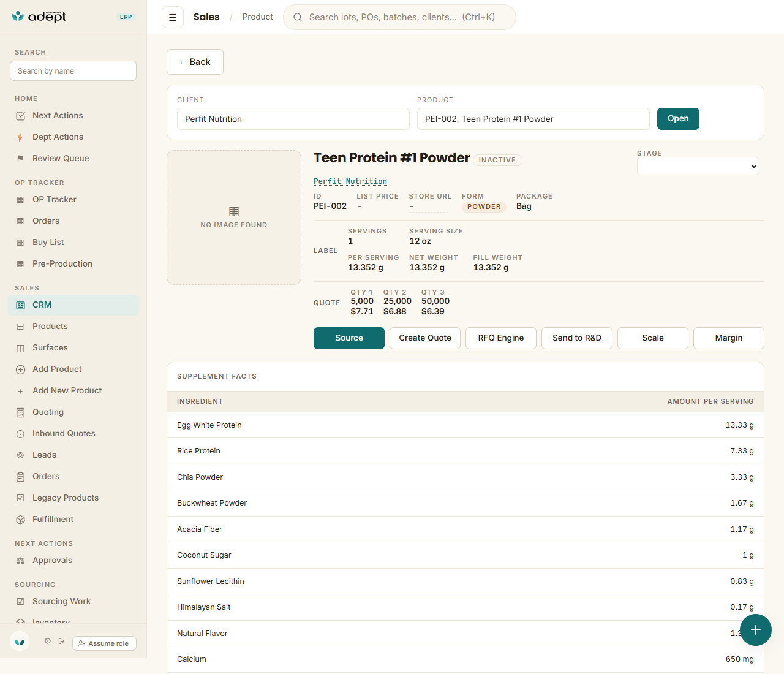Click the OP Tracker grid icon

[x=21, y=200]
